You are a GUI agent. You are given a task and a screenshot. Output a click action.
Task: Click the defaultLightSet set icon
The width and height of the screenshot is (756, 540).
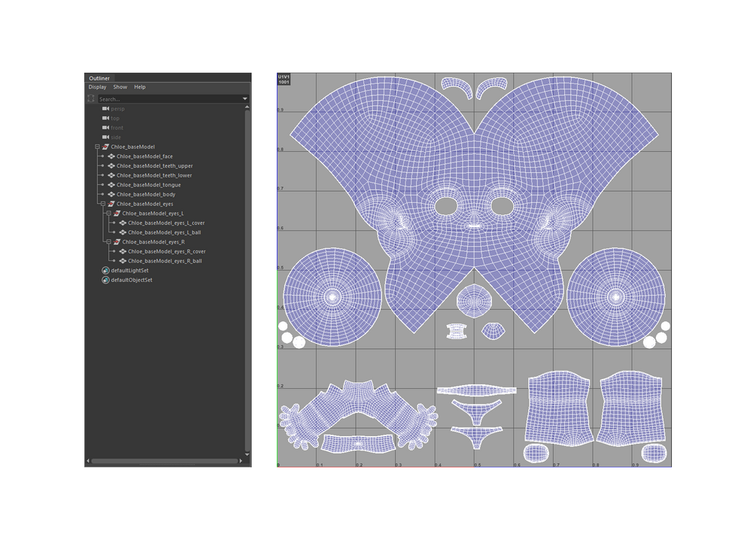click(x=105, y=271)
